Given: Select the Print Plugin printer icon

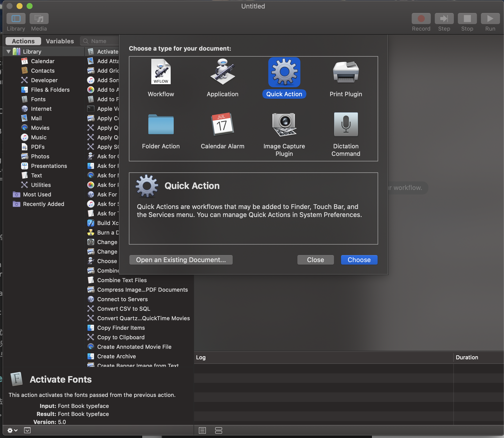Looking at the screenshot, I should coord(346,72).
